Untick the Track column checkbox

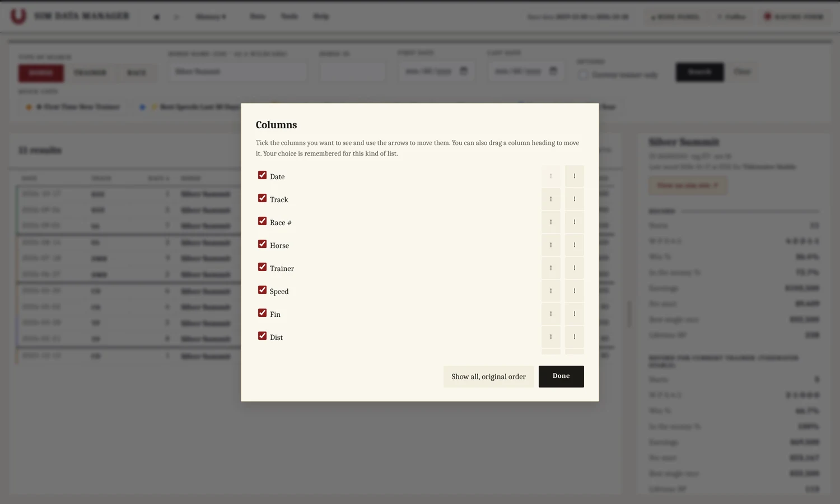262,198
